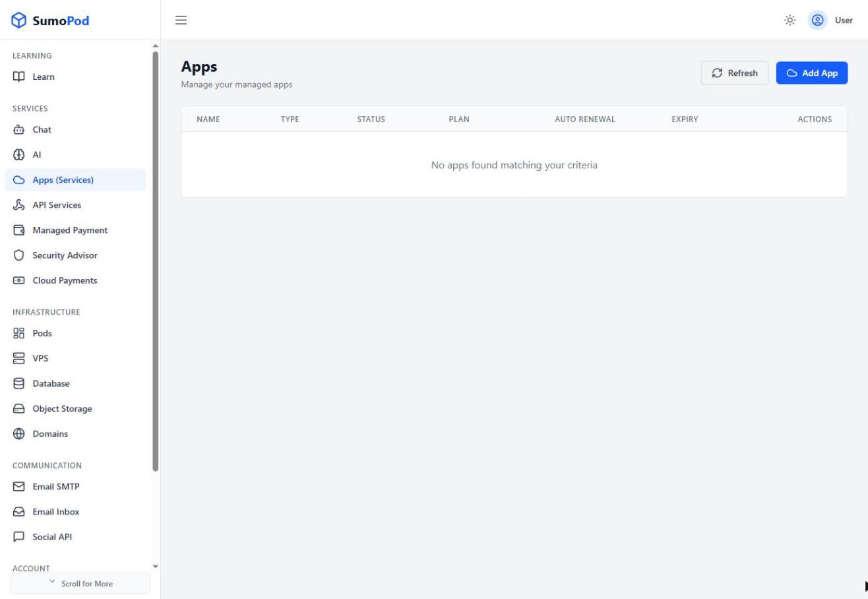Viewport: 868px width, 599px height.
Task: Click the AI brain icon
Action: pos(19,154)
